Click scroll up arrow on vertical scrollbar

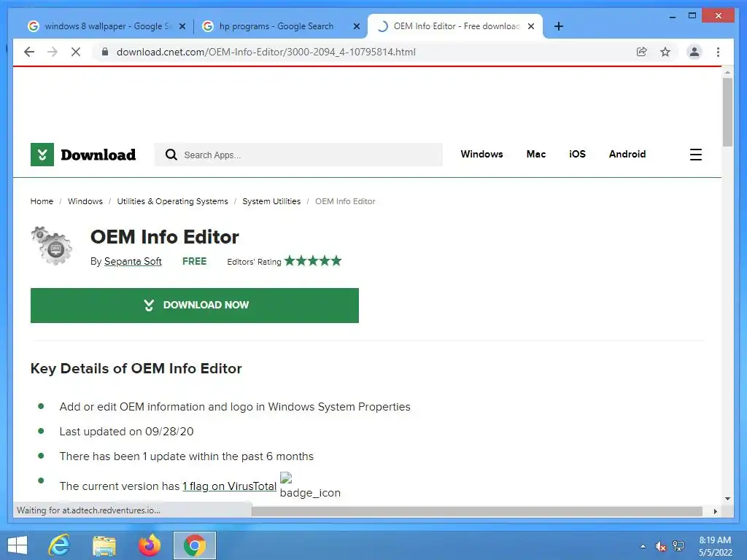(727, 72)
